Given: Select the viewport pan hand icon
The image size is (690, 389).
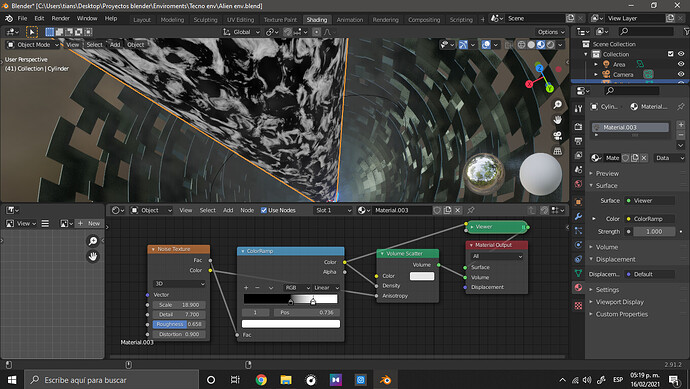Looking at the screenshot, I should click(x=558, y=120).
